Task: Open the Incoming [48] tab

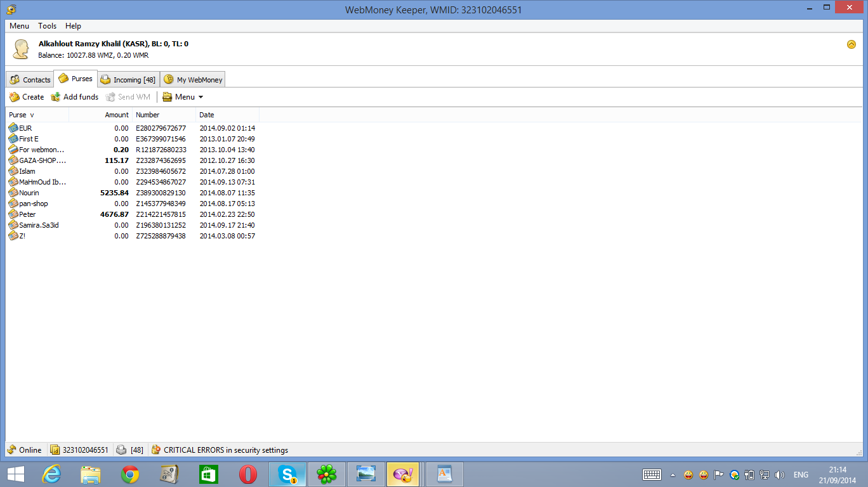Action: click(128, 80)
